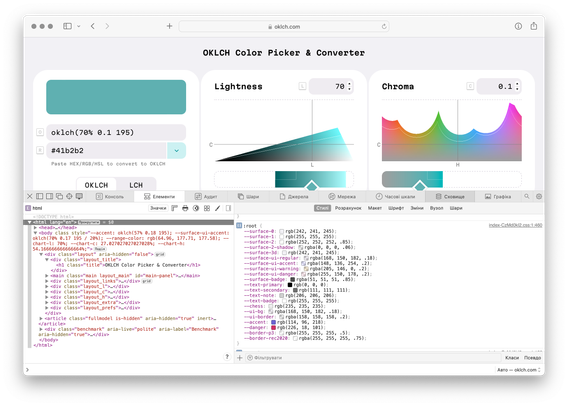568x406 pixels.
Task: Toggle rulers icon in DOM toolbar
Action: pos(175,208)
